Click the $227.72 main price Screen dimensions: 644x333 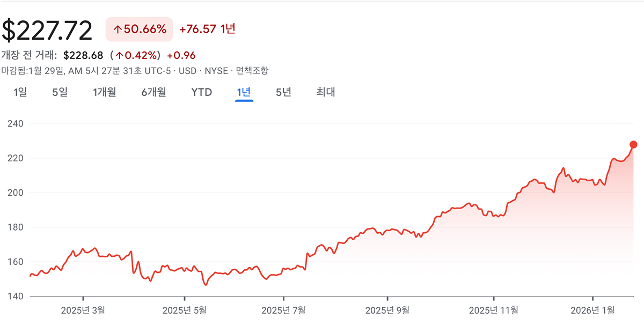click(x=47, y=30)
